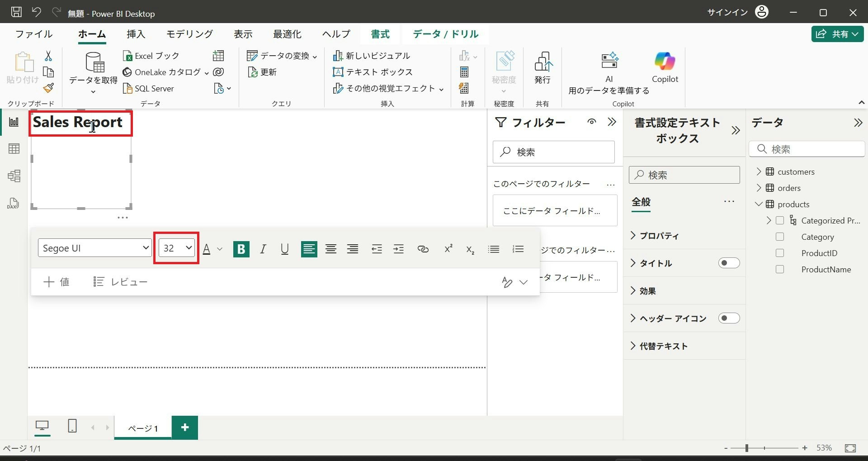Open the 最適化 ribbon tab
Screen dimensions: 868x461
(287, 34)
